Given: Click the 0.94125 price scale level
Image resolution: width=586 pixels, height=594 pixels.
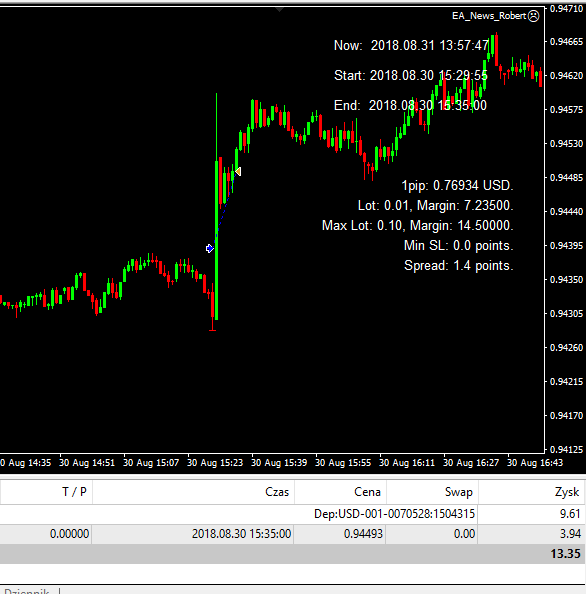Looking at the screenshot, I should (566, 450).
